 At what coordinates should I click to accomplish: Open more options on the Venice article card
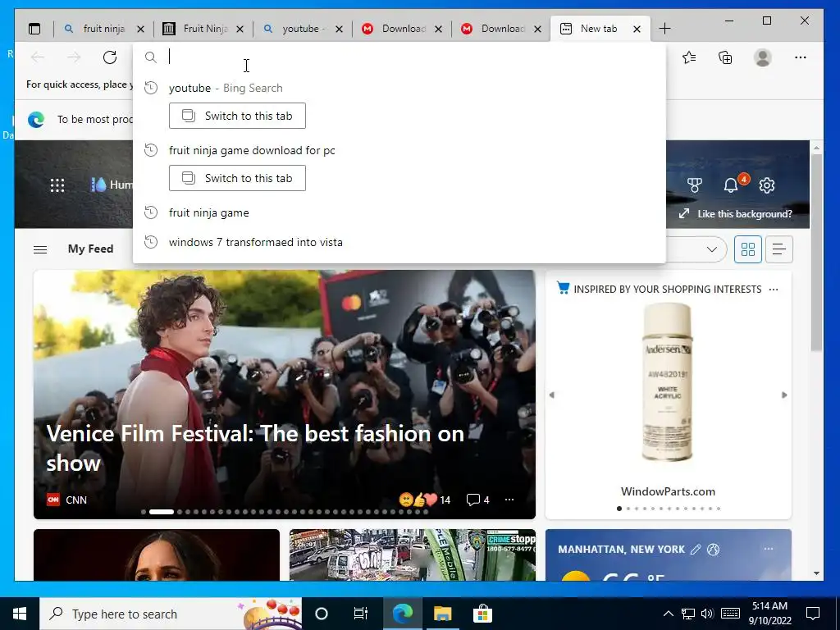click(x=509, y=500)
